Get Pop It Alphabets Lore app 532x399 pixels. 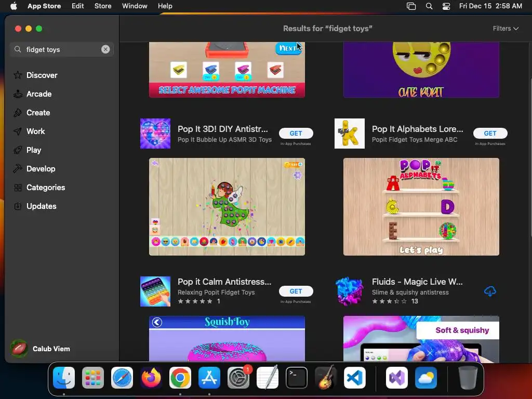point(490,134)
